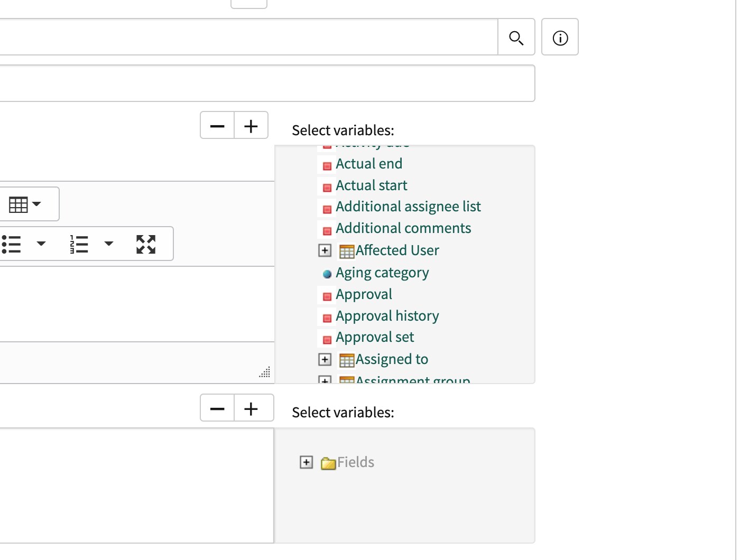Insert the Approval history variable
The image size is (740, 560).
[387, 316]
